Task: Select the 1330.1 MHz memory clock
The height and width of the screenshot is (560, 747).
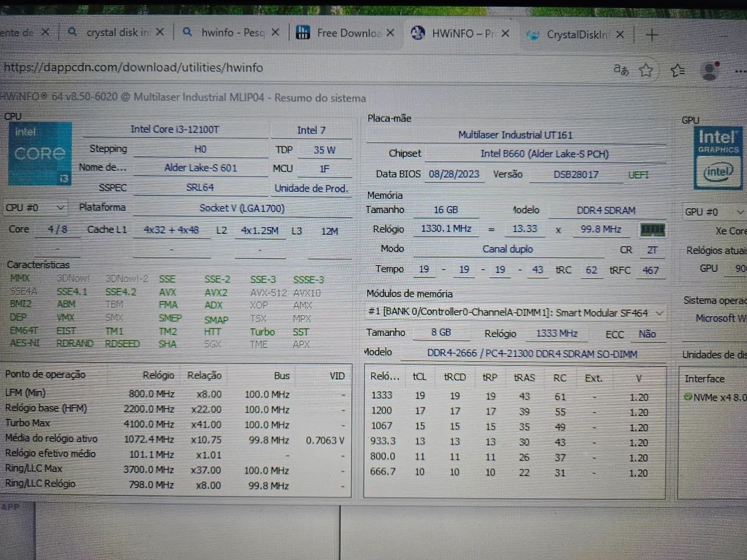Action: click(446, 229)
